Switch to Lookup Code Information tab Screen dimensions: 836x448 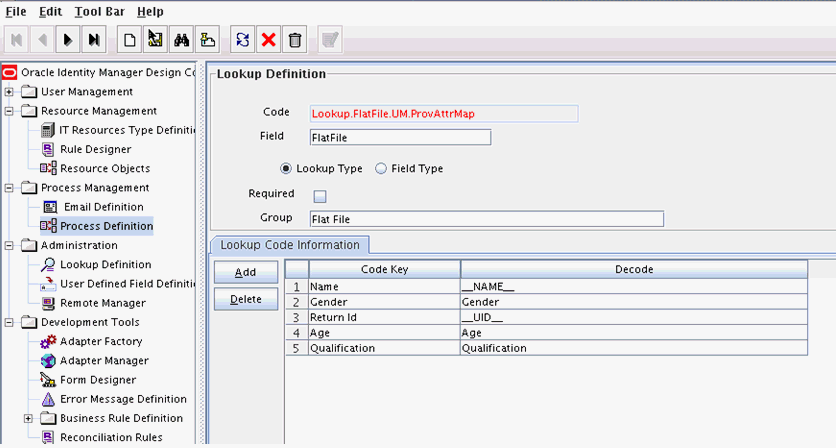(290, 245)
